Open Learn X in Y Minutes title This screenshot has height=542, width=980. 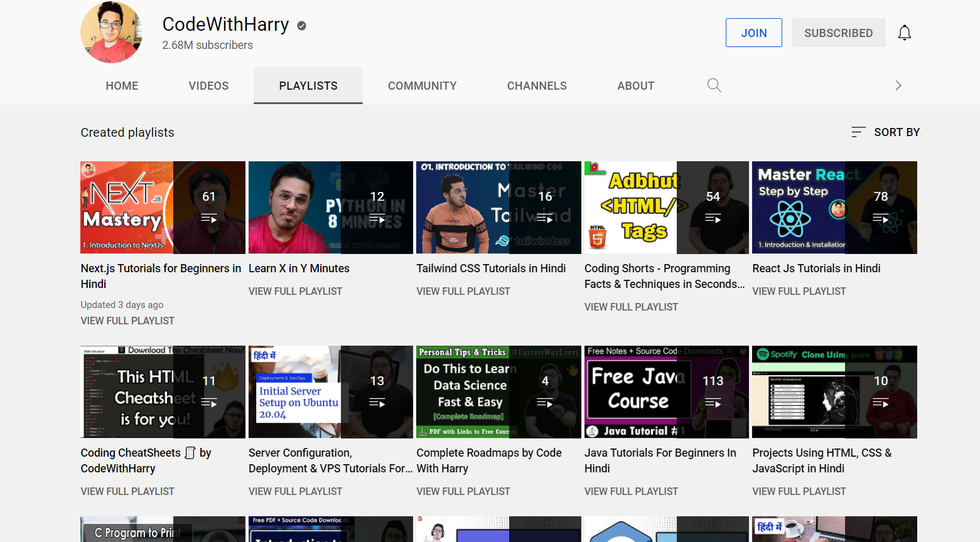299,268
